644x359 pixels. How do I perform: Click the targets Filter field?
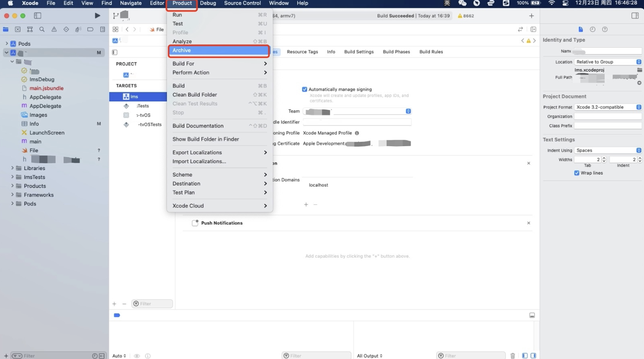(x=152, y=304)
